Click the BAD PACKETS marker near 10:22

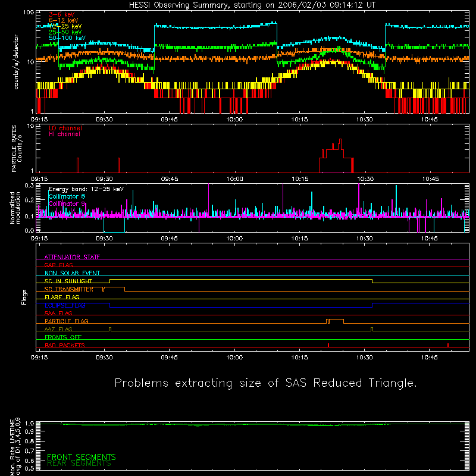[328, 345]
